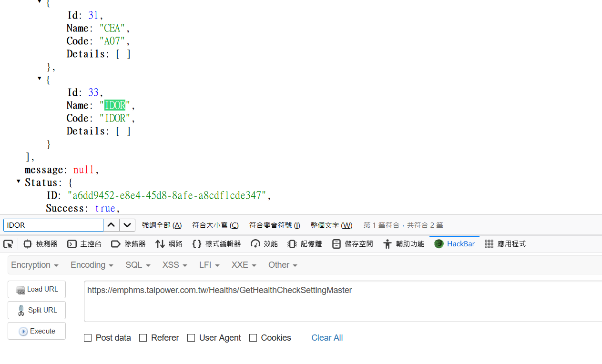
Task: Open the 檢測器 inspector tab
Action: [x=41, y=244]
